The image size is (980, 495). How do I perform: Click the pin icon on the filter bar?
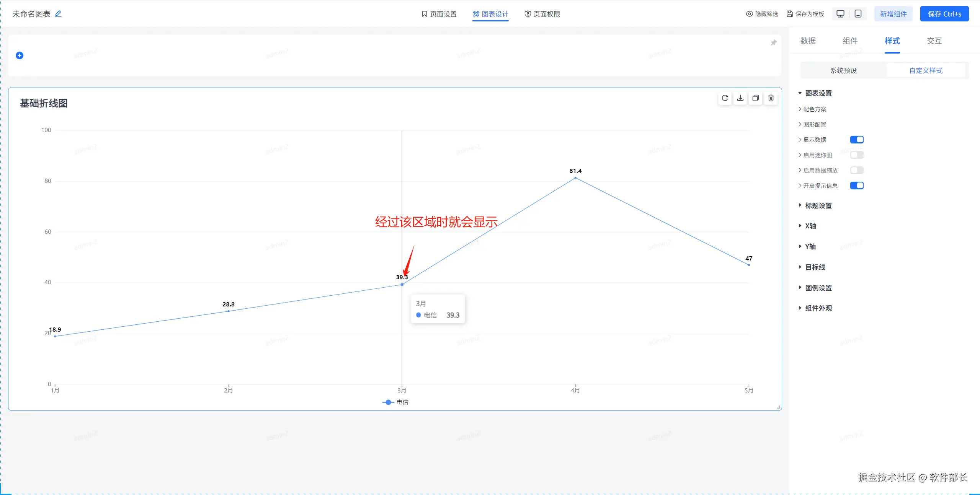click(773, 42)
